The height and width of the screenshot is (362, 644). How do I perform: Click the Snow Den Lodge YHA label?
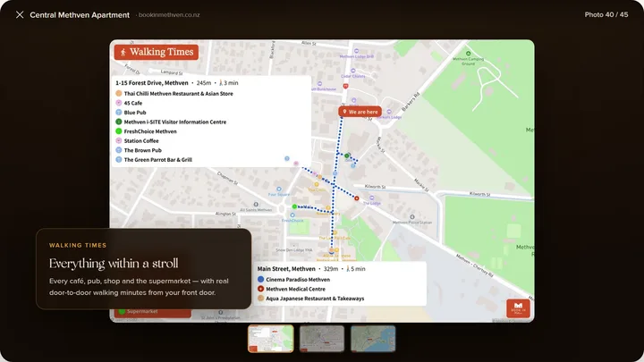pyautogui.click(x=294, y=250)
